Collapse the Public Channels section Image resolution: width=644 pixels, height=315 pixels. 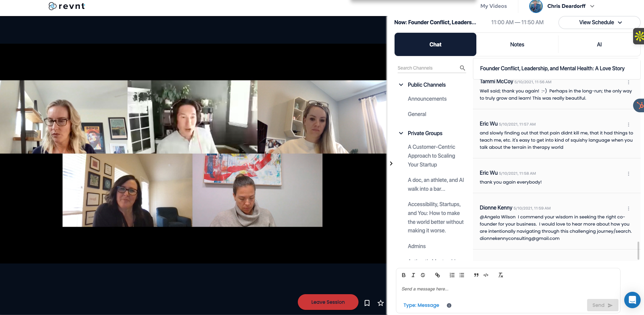[401, 85]
